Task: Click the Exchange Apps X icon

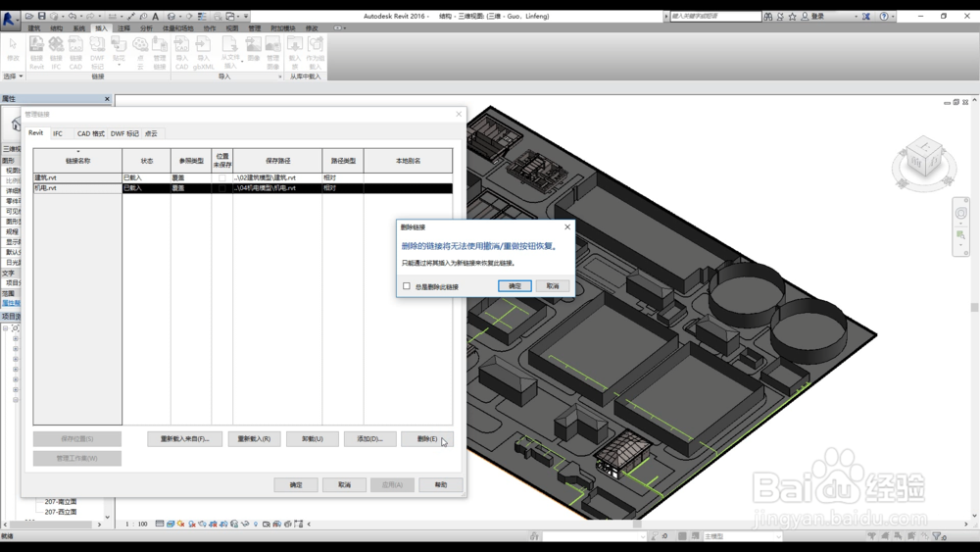Action: 866,17
